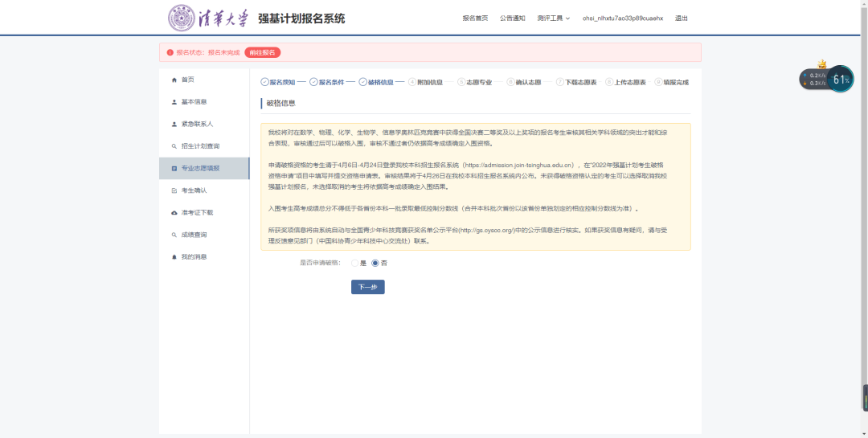Click the 填报完成 step label
The image size is (868, 438).
(x=677, y=82)
